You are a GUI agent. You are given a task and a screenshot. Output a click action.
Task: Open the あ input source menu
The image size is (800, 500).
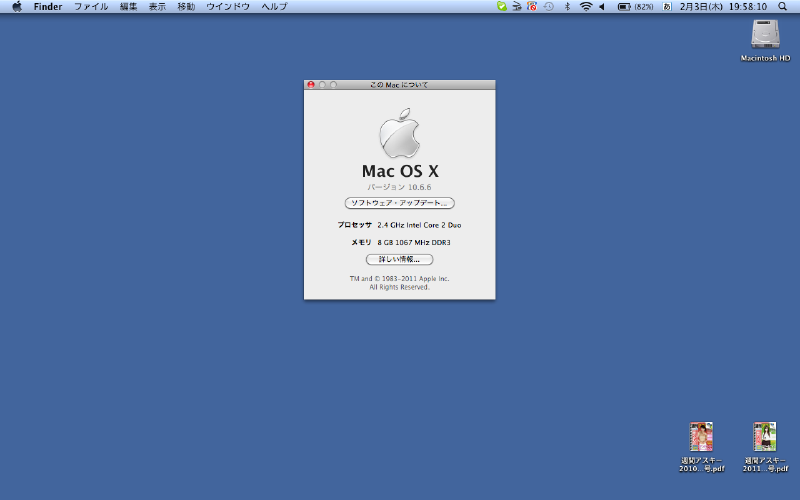pos(667,7)
